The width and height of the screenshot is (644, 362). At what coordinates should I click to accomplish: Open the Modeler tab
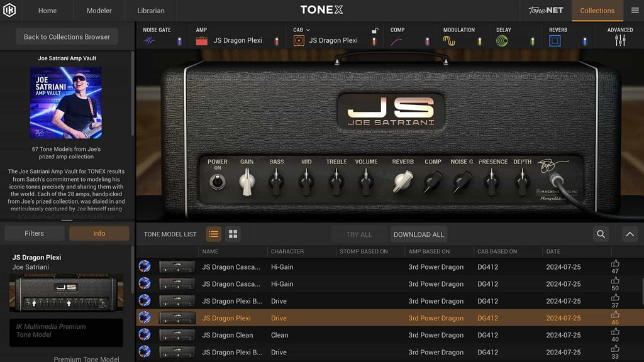pos(99,11)
